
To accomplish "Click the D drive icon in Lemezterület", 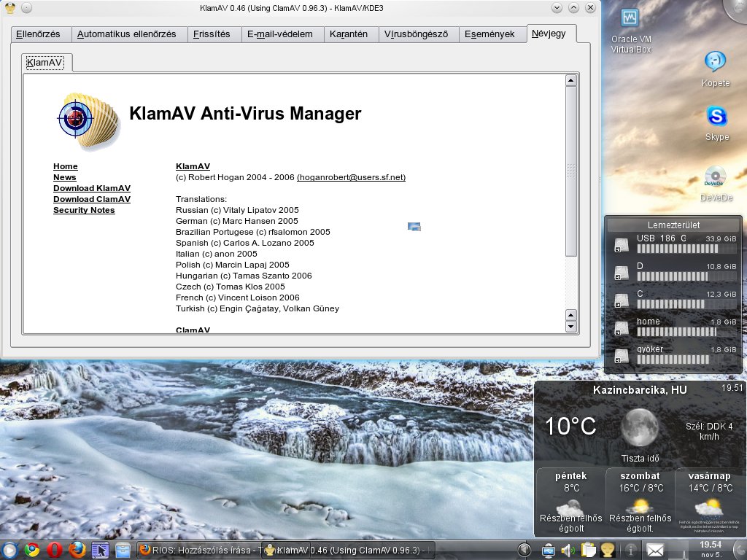I will coord(622,273).
